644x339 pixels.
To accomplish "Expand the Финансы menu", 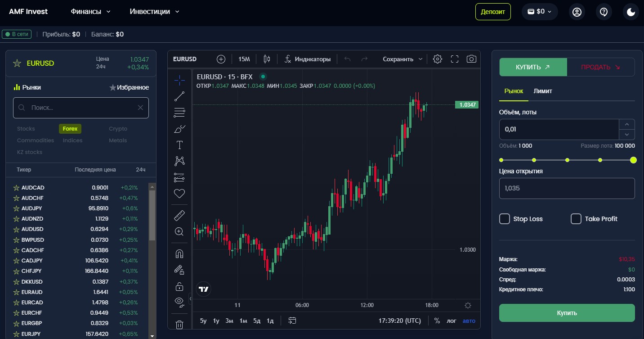I will point(90,12).
